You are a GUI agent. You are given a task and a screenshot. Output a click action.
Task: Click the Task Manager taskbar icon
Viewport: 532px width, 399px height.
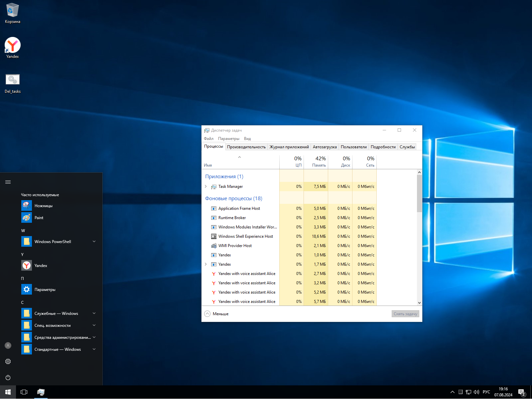click(41, 392)
